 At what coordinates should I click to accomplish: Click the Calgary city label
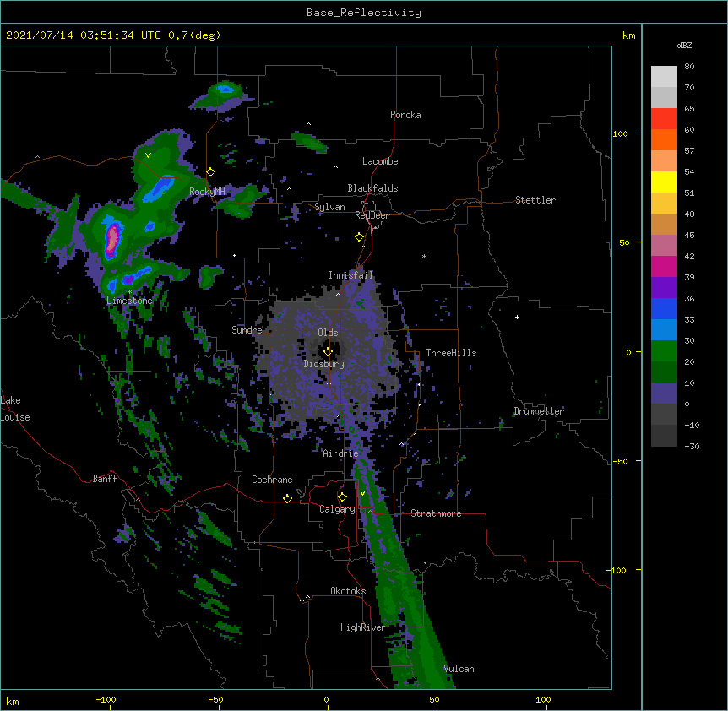(337, 509)
